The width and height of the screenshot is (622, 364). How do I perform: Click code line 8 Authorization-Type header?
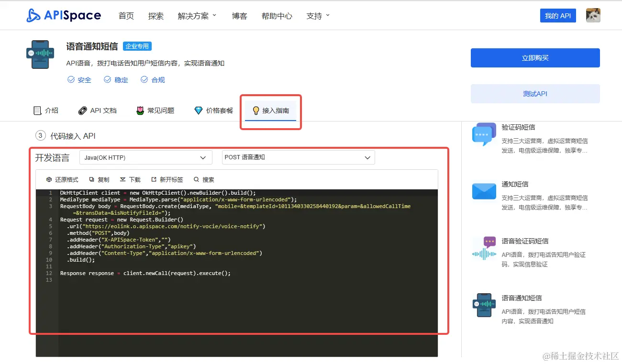(x=132, y=246)
